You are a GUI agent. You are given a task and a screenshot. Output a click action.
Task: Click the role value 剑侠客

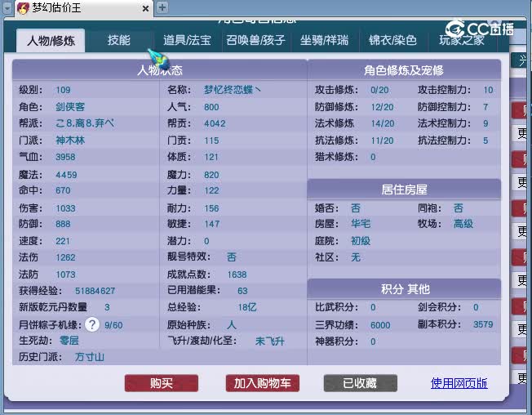tap(70, 107)
